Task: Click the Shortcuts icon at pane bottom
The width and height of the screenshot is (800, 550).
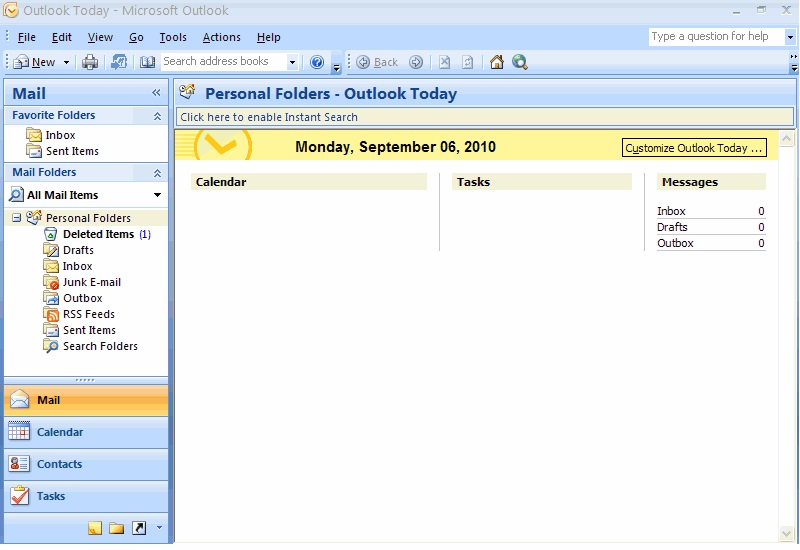Action: [139, 528]
